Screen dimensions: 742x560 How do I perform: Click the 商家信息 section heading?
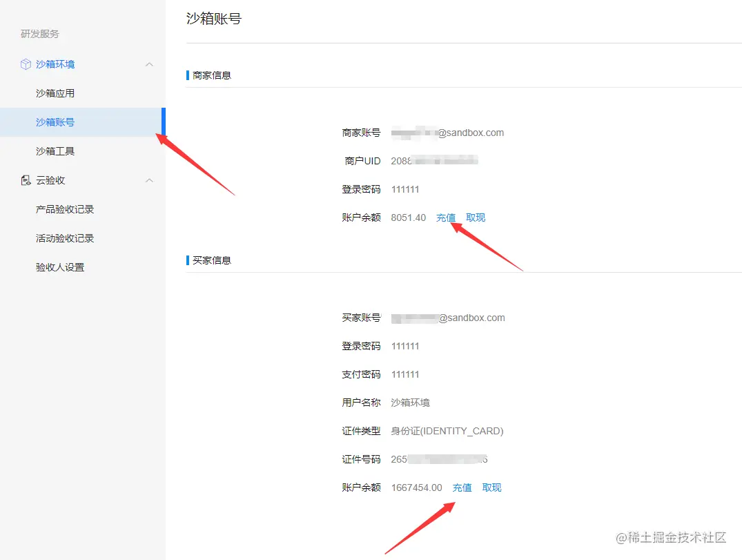(x=211, y=75)
